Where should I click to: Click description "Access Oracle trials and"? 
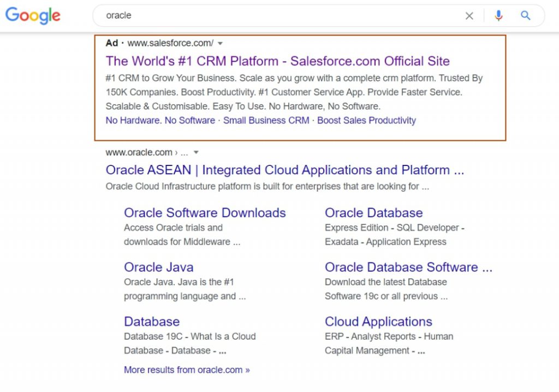pyautogui.click(x=173, y=228)
